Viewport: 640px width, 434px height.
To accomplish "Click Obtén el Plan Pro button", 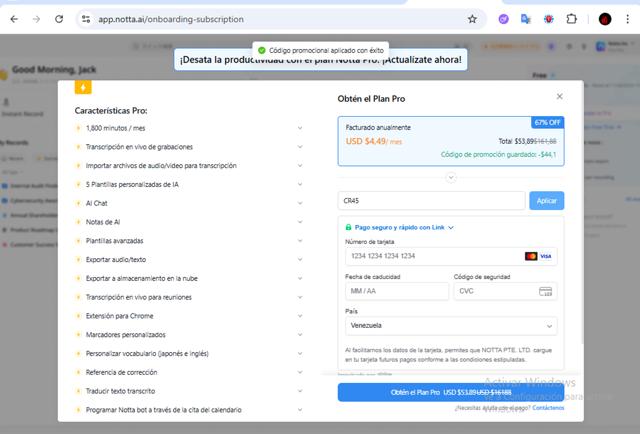I will (451, 392).
